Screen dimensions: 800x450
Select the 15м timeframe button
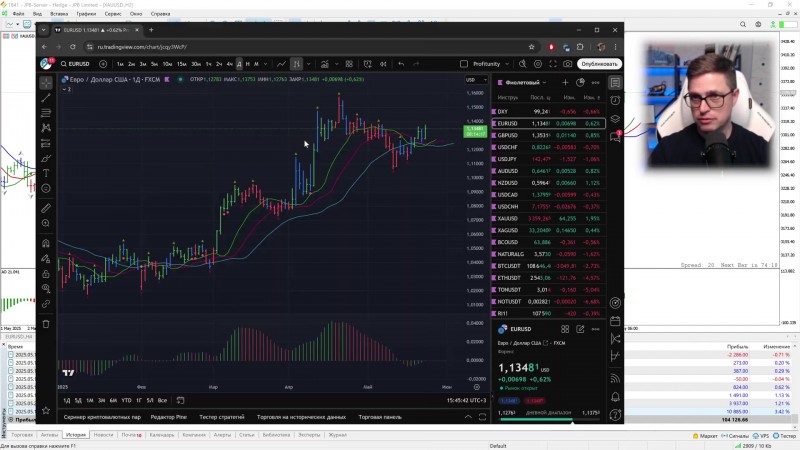tap(182, 64)
